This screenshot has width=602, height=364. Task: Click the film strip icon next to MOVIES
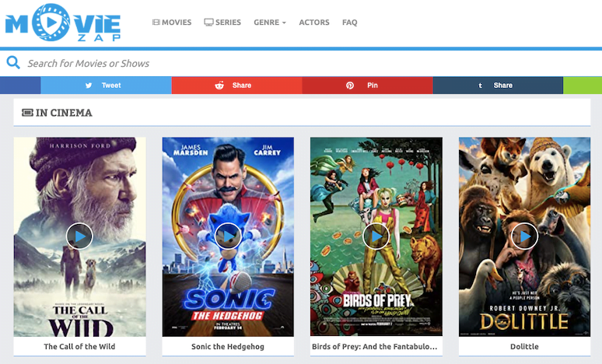tap(156, 23)
